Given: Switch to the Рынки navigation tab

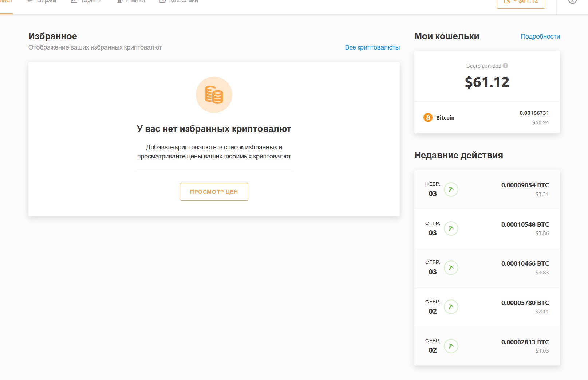Looking at the screenshot, I should pos(131,1).
